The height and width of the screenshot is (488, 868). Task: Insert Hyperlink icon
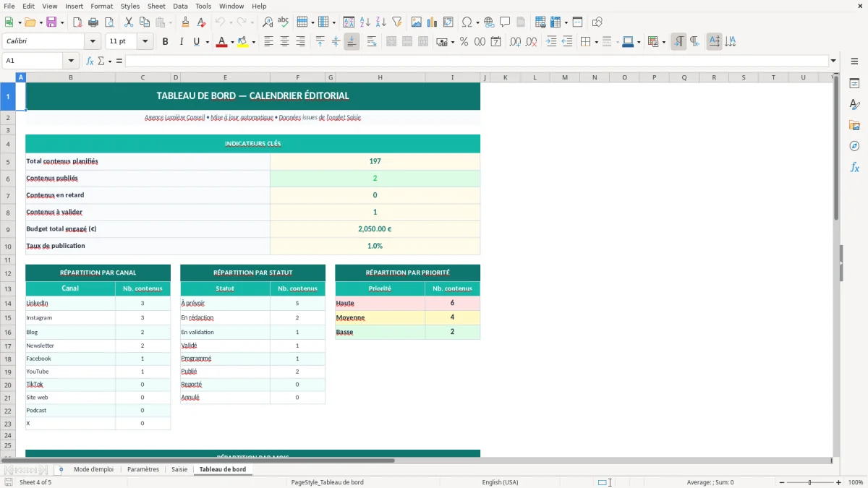tap(489, 22)
